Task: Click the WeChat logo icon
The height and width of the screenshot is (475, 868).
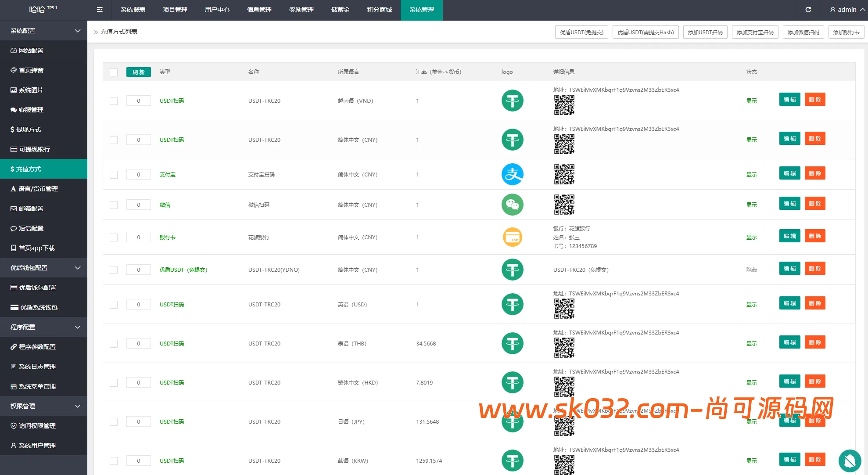Action: (512, 205)
